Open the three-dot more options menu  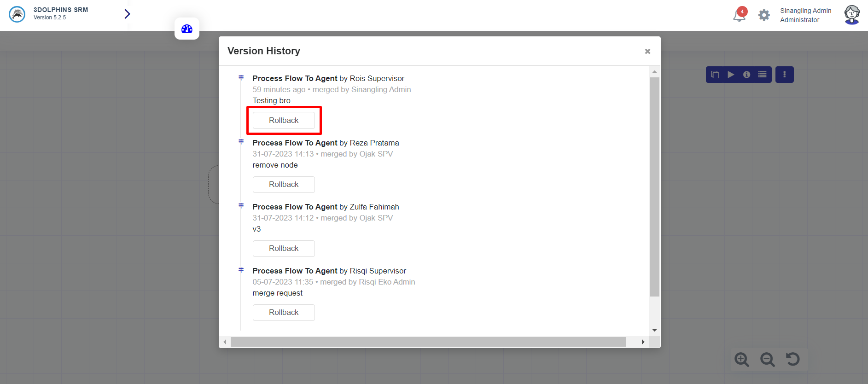pos(784,75)
